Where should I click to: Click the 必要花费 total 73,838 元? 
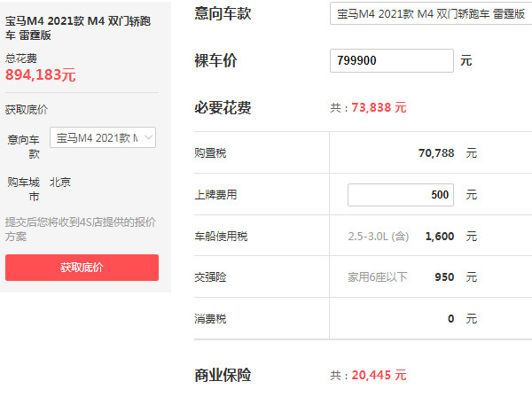pos(379,107)
